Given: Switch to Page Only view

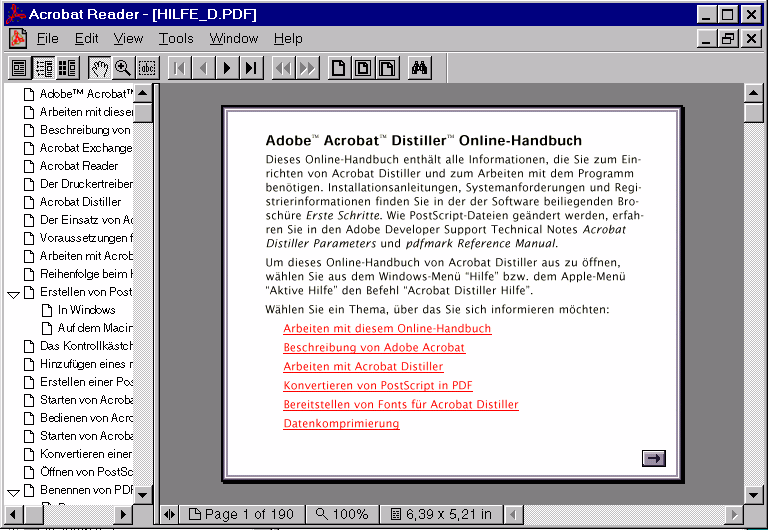Looking at the screenshot, I should [x=18, y=68].
